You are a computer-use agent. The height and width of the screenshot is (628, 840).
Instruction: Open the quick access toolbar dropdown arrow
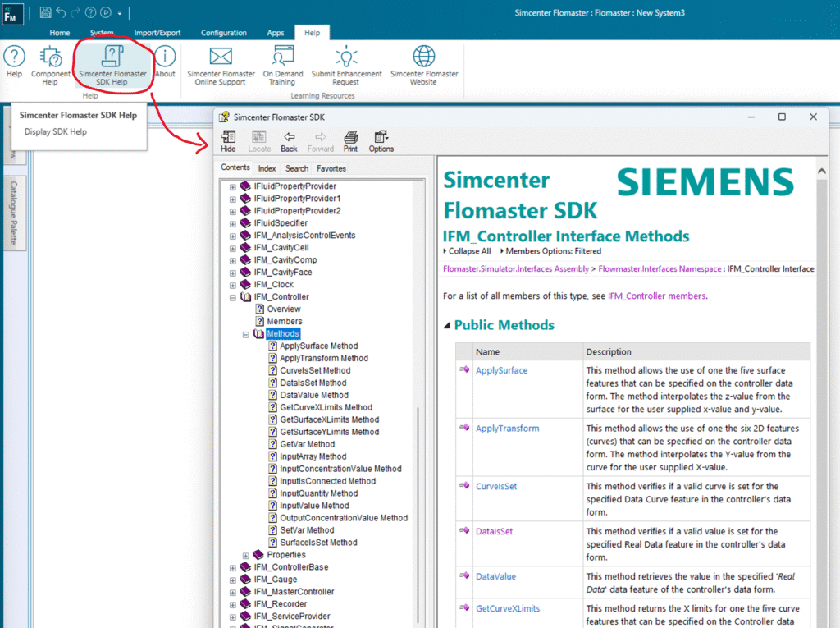pyautogui.click(x=120, y=13)
